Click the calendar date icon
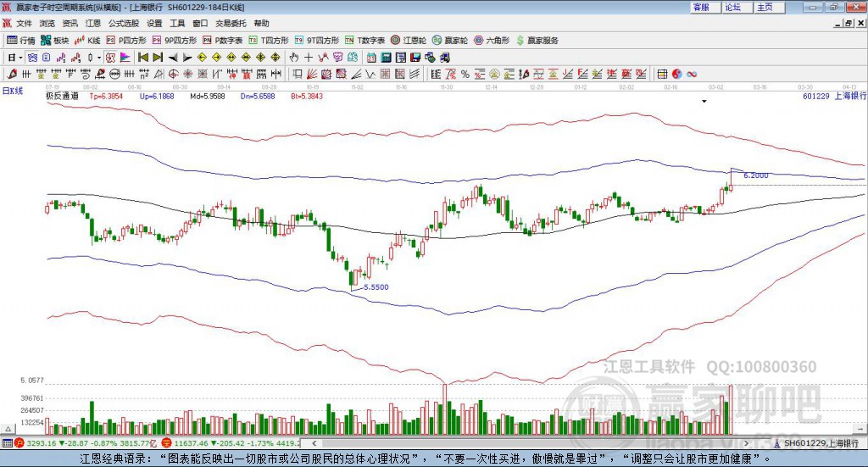The image size is (868, 467). click(x=371, y=58)
